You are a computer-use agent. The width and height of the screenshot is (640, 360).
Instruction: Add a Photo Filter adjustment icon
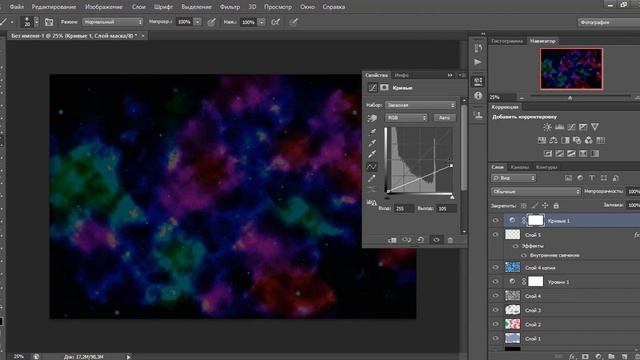[577, 140]
